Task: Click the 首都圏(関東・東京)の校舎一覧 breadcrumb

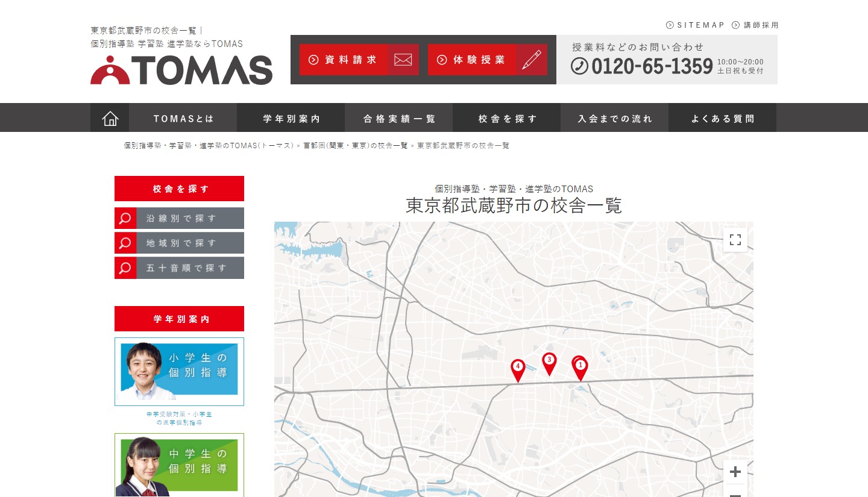Action: [x=355, y=146]
